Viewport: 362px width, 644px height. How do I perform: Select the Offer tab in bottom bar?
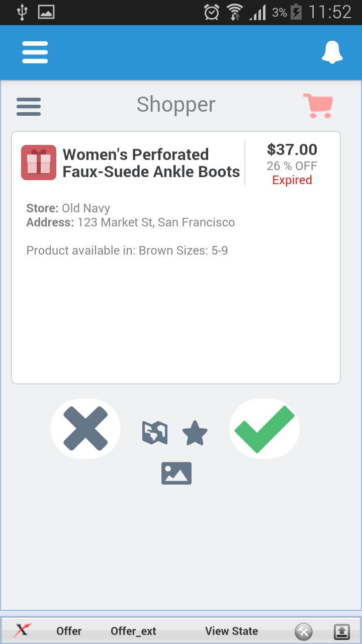pyautogui.click(x=69, y=631)
